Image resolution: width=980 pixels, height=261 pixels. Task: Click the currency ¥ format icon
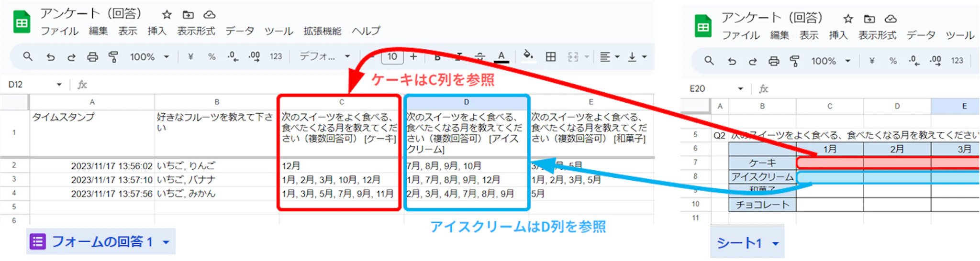tap(190, 57)
